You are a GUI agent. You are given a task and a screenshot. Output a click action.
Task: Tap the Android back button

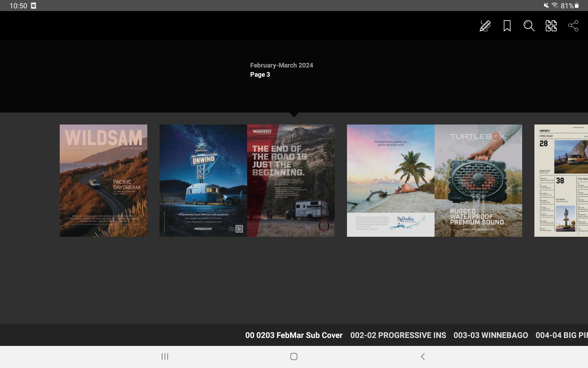pos(423,356)
